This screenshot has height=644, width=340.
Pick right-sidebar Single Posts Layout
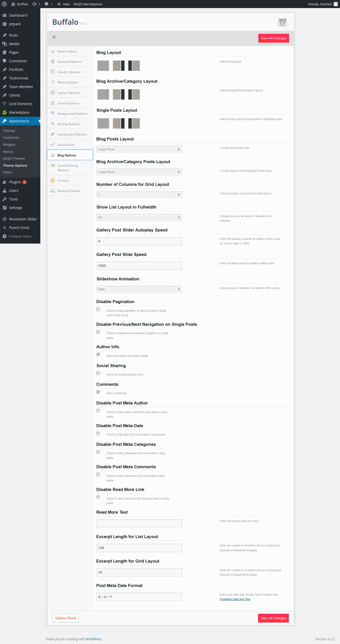pyautogui.click(x=119, y=123)
